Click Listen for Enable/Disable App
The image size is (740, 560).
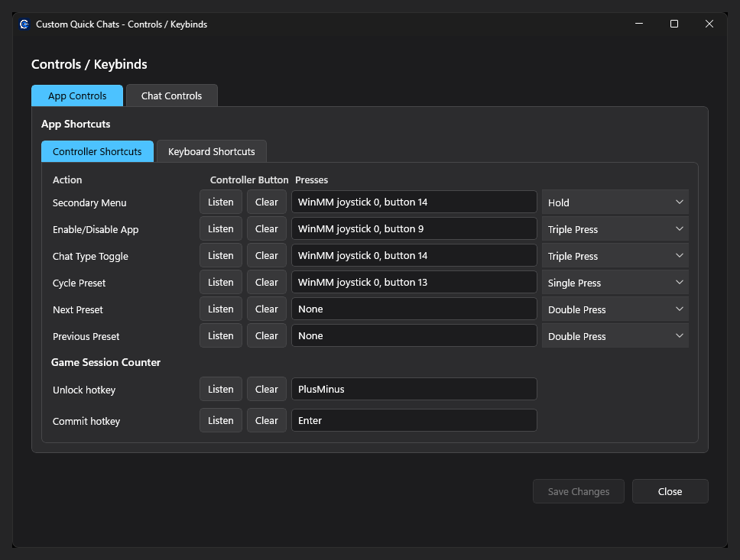(221, 228)
